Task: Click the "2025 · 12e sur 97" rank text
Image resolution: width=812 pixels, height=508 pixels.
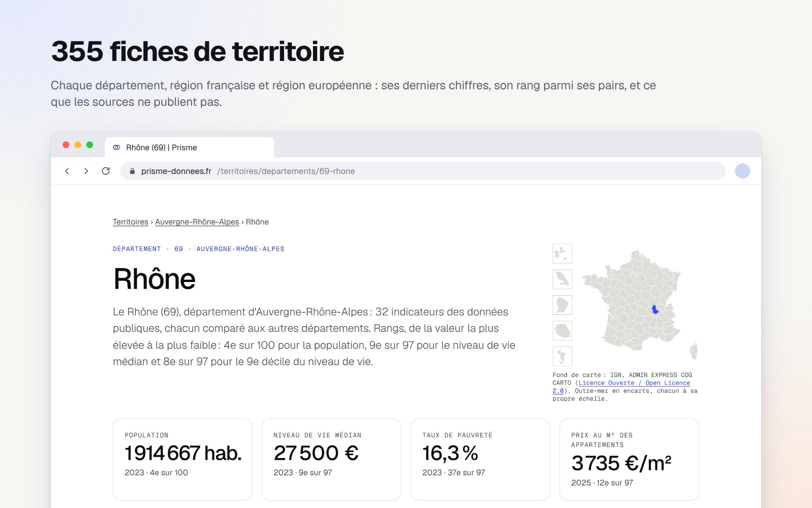Action: pyautogui.click(x=602, y=483)
